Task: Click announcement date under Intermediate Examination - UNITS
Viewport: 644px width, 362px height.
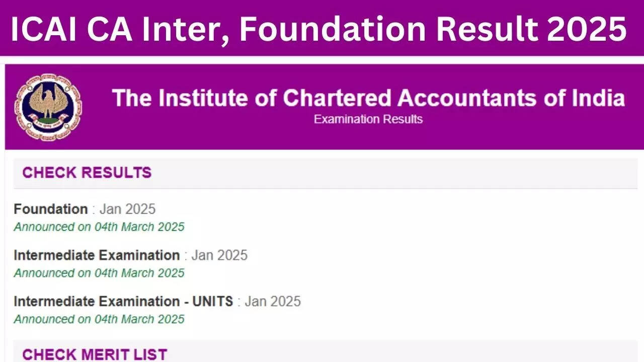Action: click(x=99, y=319)
